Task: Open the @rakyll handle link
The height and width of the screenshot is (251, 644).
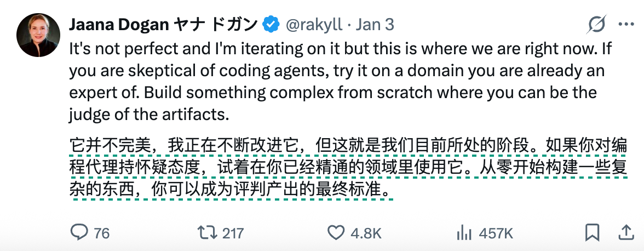Action: tap(313, 25)
